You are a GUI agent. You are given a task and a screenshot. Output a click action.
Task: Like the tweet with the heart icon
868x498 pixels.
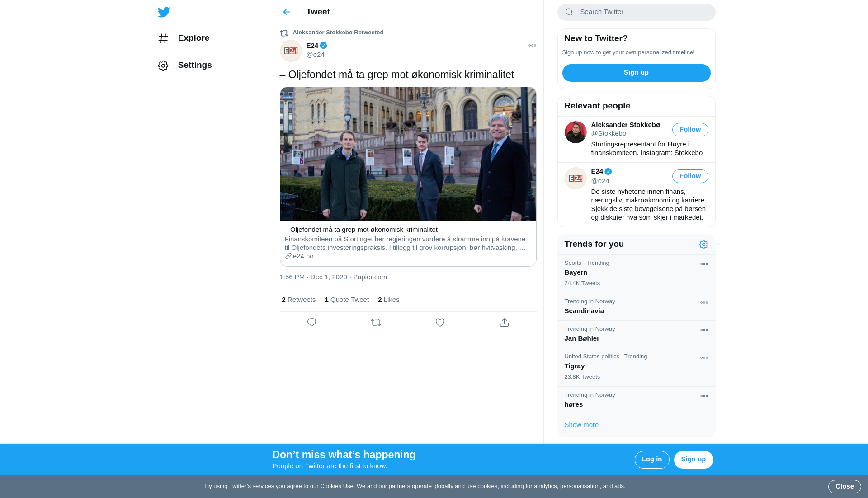[x=440, y=323]
